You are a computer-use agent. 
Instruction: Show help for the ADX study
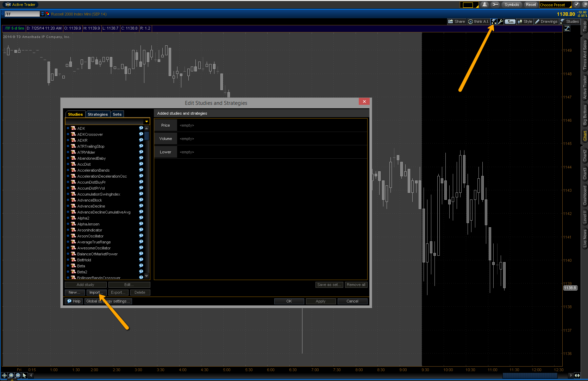pyautogui.click(x=141, y=128)
